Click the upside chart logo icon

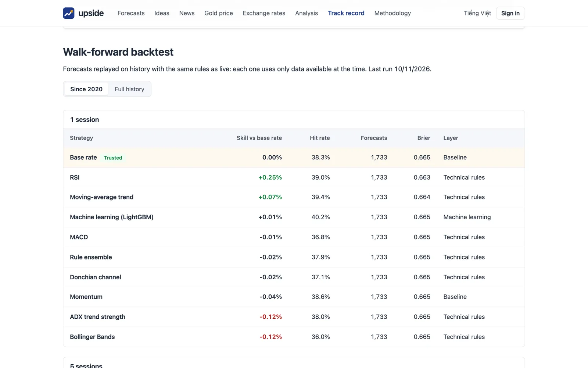69,13
